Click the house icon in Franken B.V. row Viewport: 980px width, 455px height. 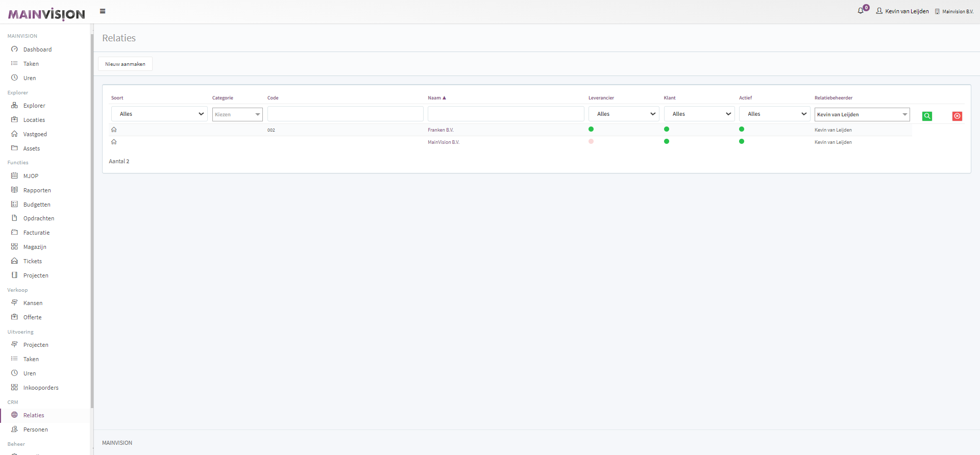click(114, 130)
